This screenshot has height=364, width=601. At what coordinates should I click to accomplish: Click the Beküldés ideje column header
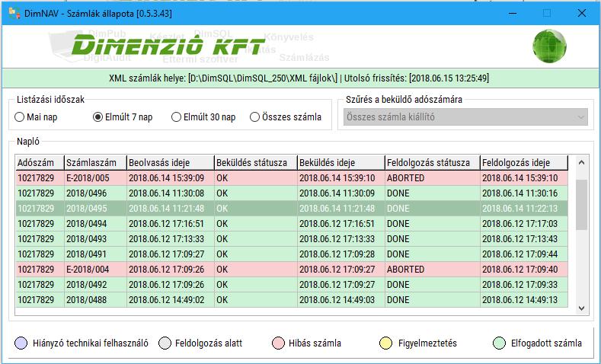[341, 162]
